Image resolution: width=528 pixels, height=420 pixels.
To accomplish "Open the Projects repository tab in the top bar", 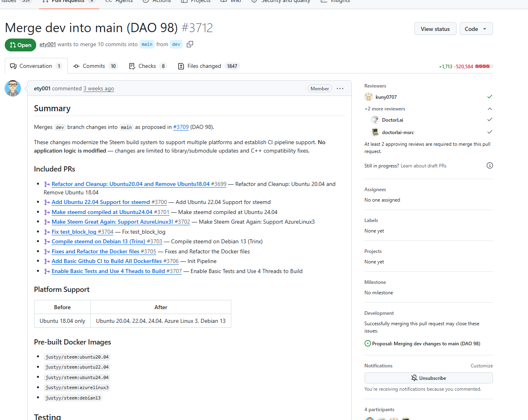I will (196, 2).
